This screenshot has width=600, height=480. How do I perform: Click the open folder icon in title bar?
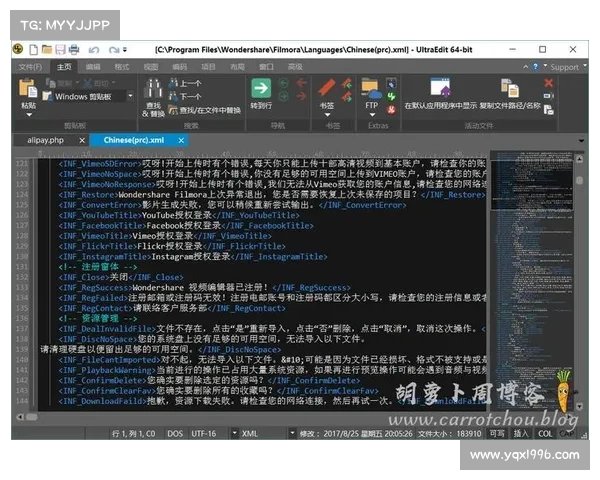pyautogui.click(x=47, y=49)
